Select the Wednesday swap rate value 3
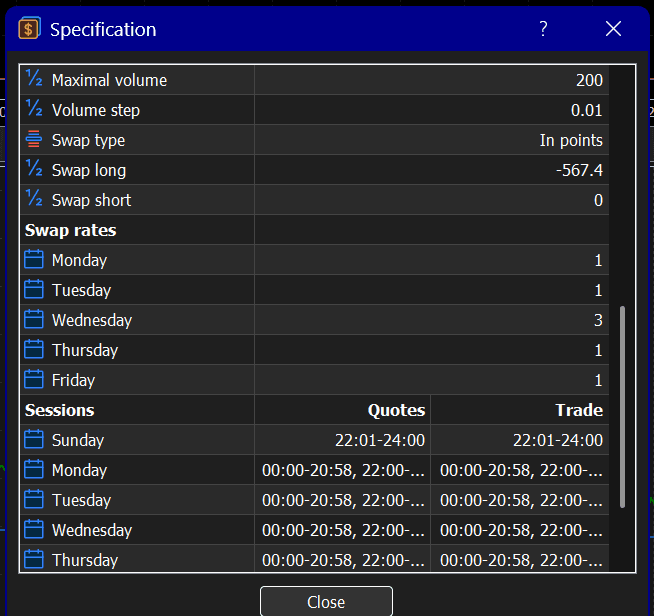The width and height of the screenshot is (654, 616). 599,320
